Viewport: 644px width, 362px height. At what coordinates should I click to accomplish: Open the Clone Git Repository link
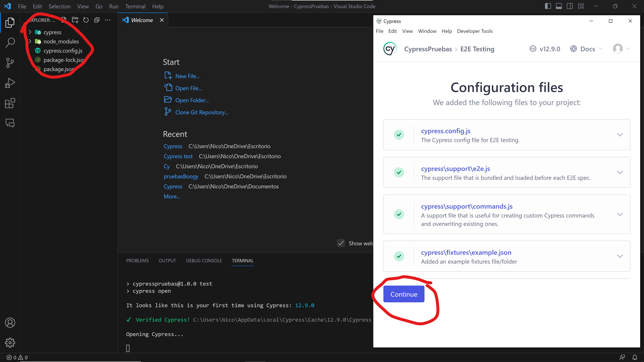coord(201,112)
